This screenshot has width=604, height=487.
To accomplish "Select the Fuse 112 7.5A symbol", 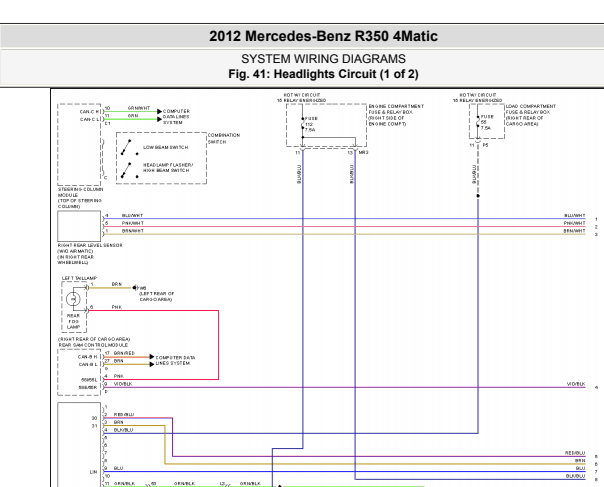I will (x=304, y=124).
